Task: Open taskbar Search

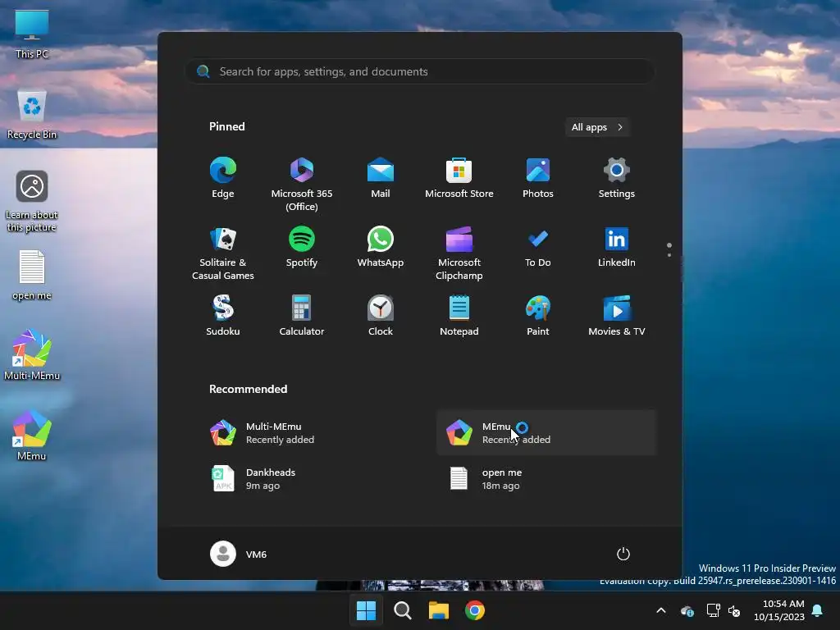Action: coord(402,610)
